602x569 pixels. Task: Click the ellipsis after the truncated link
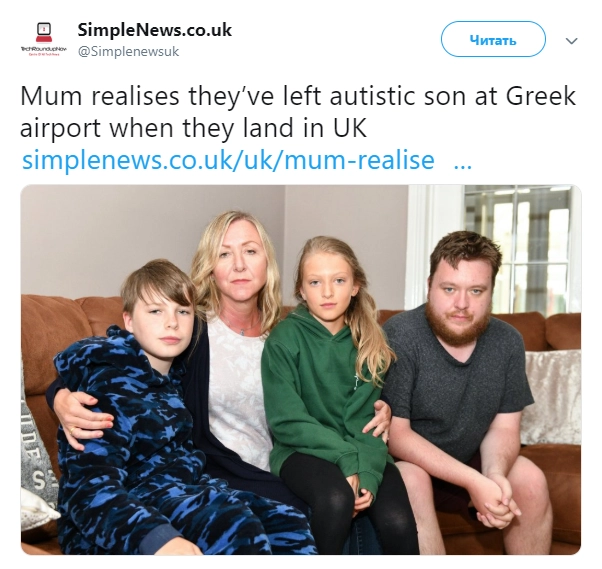[463, 166]
